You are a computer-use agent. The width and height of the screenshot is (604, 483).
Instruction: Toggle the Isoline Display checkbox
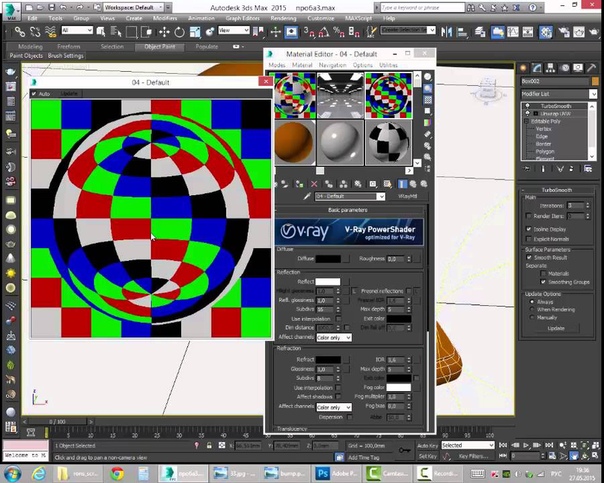coord(528,228)
